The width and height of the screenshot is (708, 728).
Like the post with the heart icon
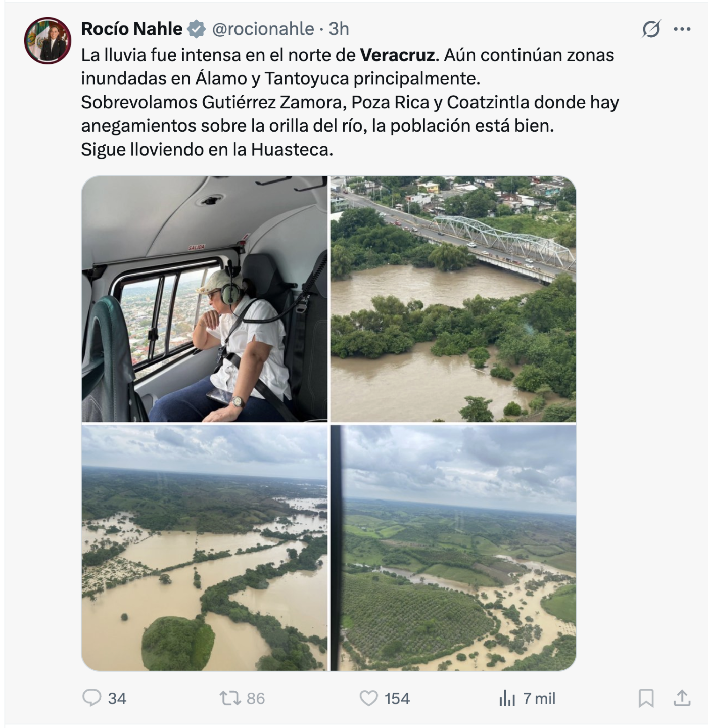pos(368,698)
